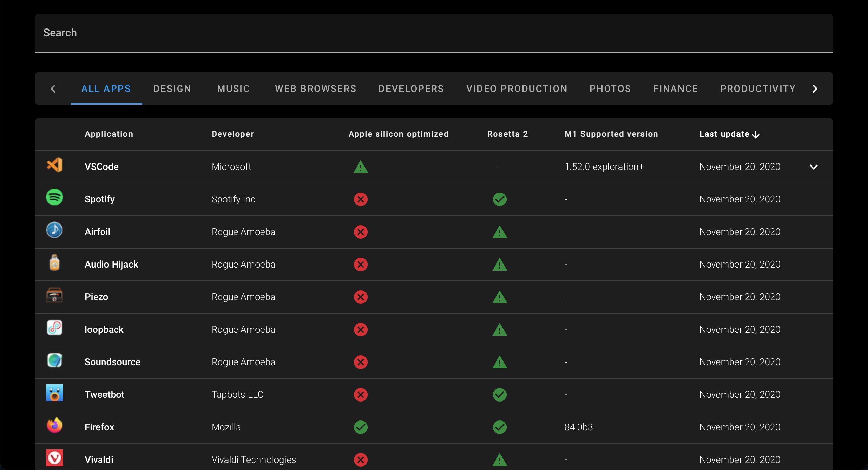
Task: Click the Firefox app icon
Action: pos(55,425)
